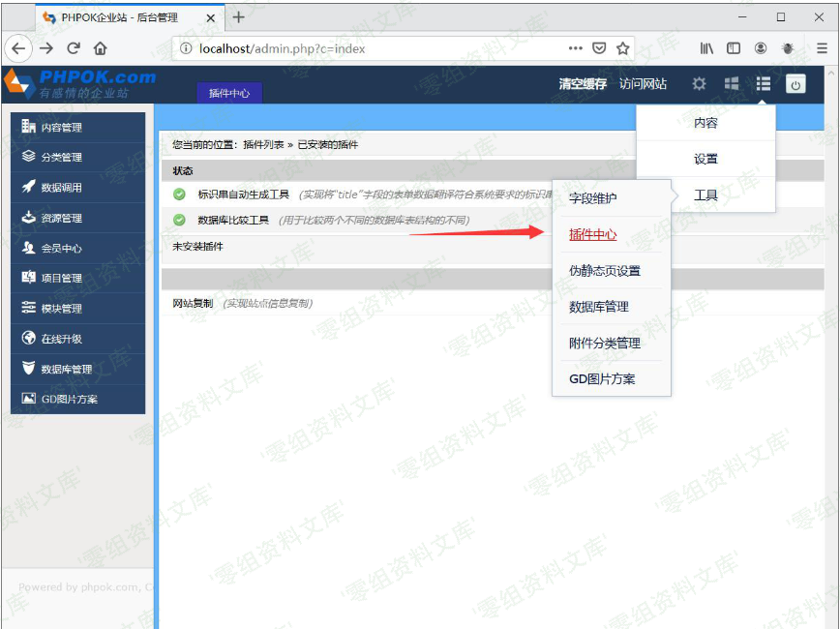Bookmark this page with the star icon

(x=623, y=48)
